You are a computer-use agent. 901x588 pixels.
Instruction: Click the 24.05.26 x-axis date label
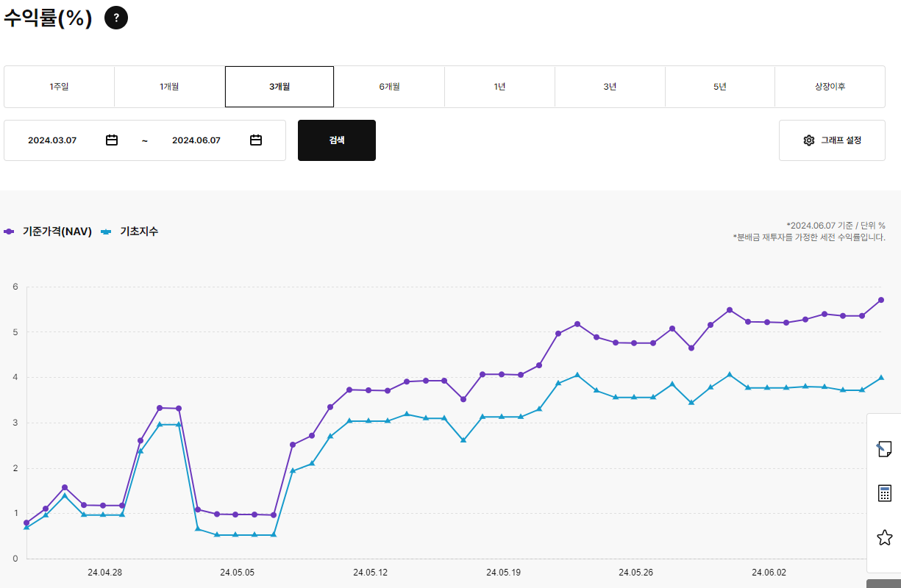coord(635,572)
